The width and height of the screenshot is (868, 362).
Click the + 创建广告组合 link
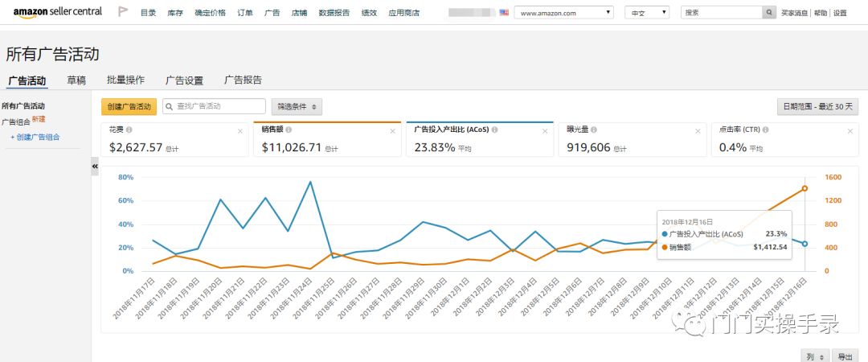pos(35,138)
